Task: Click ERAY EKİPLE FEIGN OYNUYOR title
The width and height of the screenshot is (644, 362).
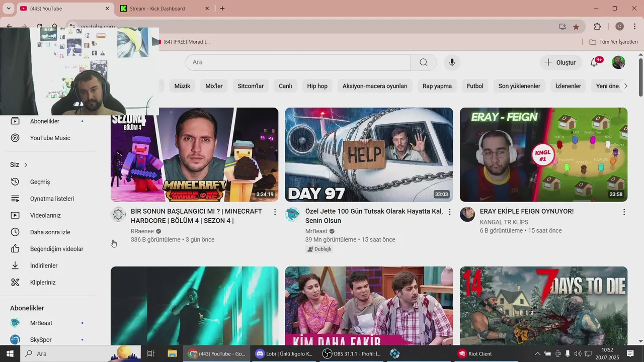Action: 527,212
